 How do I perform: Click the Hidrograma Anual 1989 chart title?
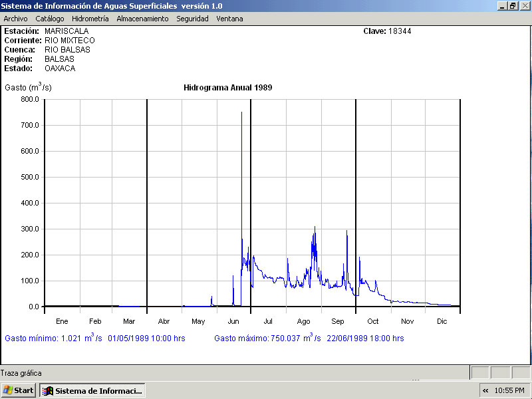227,88
